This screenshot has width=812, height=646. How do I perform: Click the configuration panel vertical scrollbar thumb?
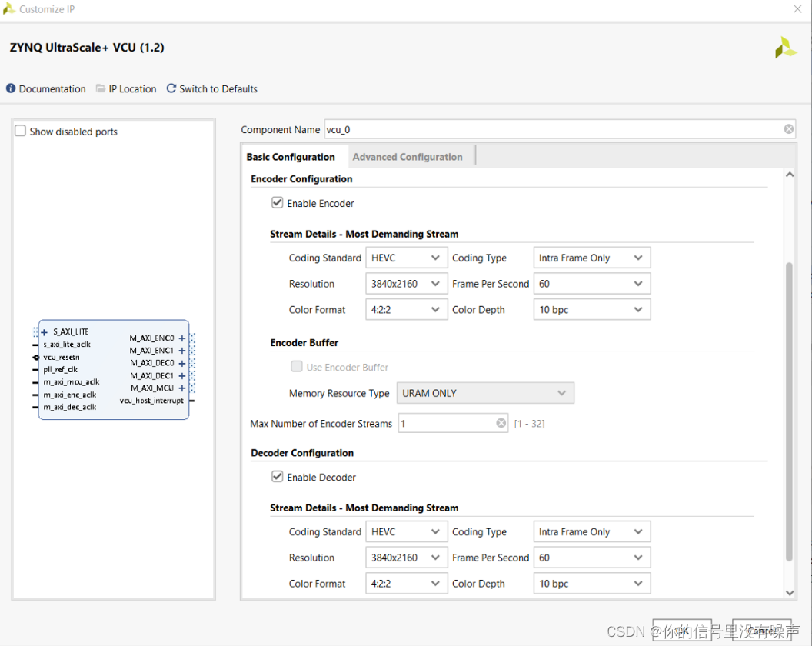789,412
